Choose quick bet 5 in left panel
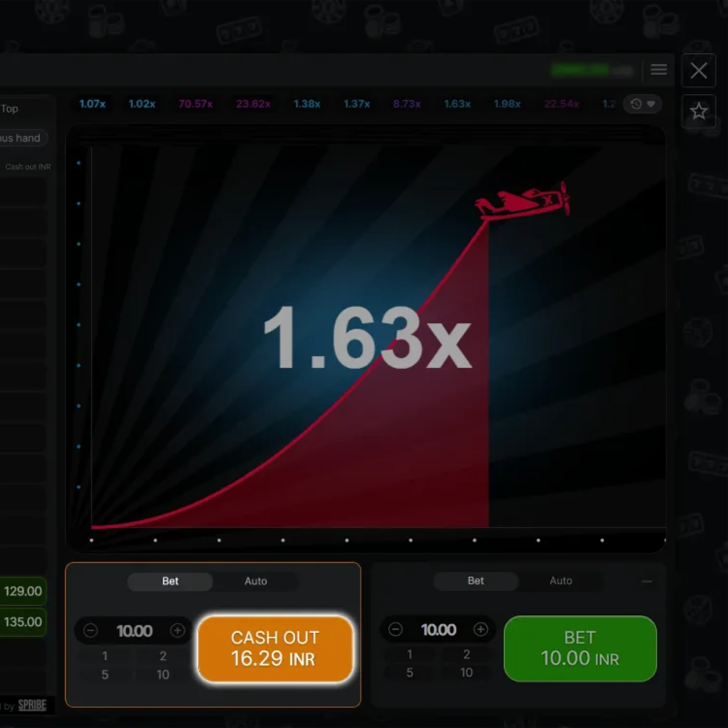The height and width of the screenshot is (728, 728). [x=105, y=674]
